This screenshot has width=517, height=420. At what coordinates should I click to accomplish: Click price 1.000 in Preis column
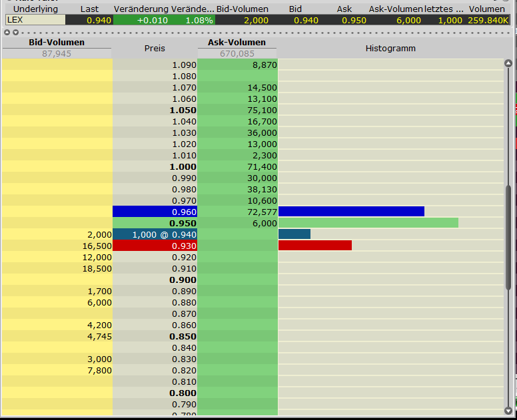(x=183, y=166)
